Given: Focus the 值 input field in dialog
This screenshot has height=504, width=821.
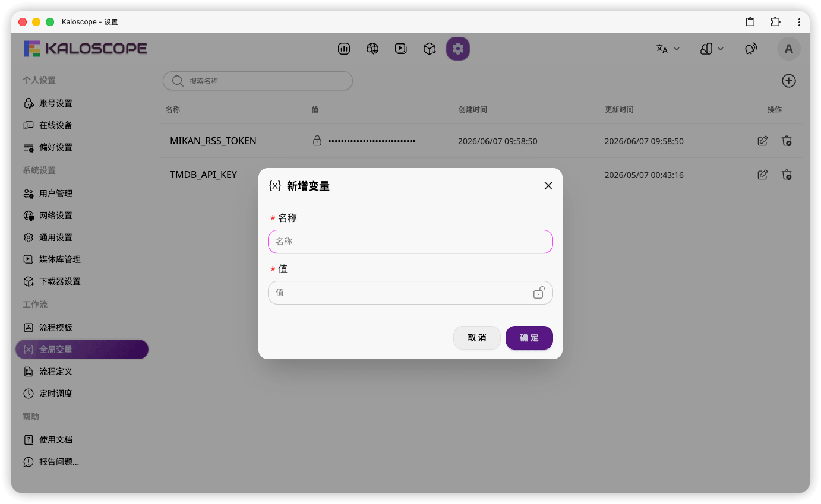Looking at the screenshot, I should point(410,293).
